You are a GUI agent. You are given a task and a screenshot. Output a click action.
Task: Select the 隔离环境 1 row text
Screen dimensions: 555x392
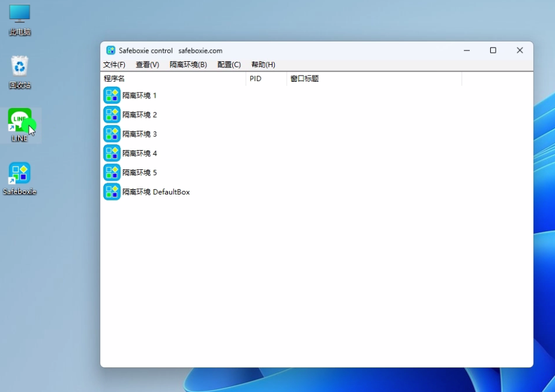click(x=139, y=95)
